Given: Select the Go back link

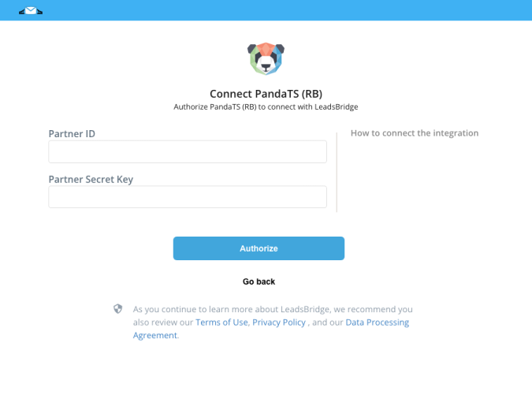Looking at the screenshot, I should coord(259,282).
